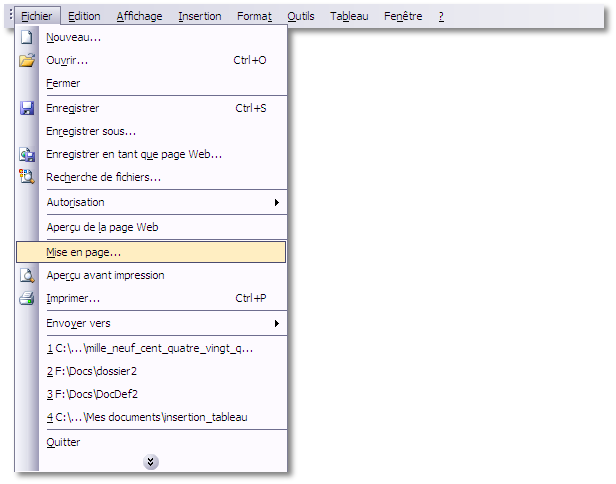Screen dimensions: 616x484
Task: Choose the highlighted Mise en page... entry
Action: coord(151,252)
